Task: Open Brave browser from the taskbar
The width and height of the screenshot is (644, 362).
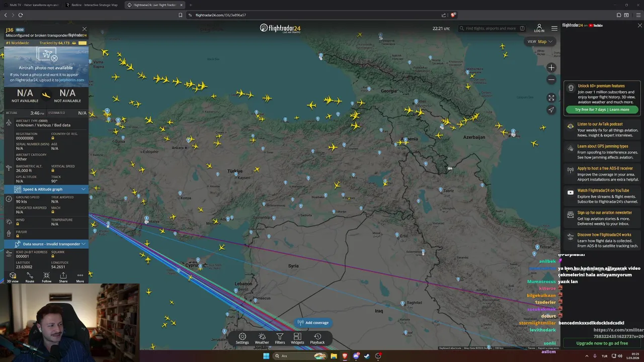Action: pyautogui.click(x=345, y=356)
